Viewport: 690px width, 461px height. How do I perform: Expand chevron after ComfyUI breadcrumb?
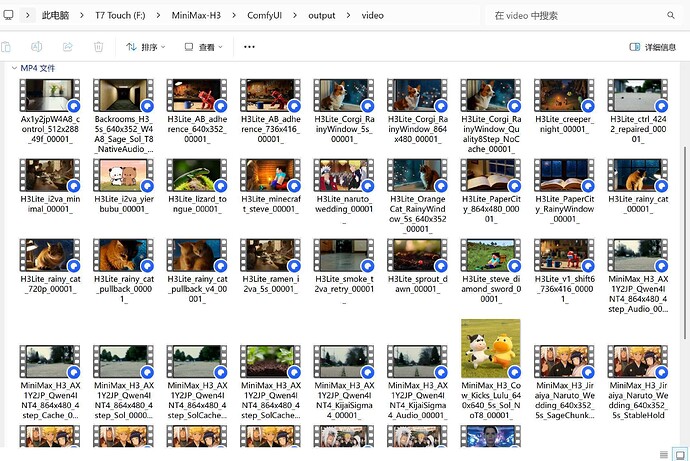tap(295, 15)
